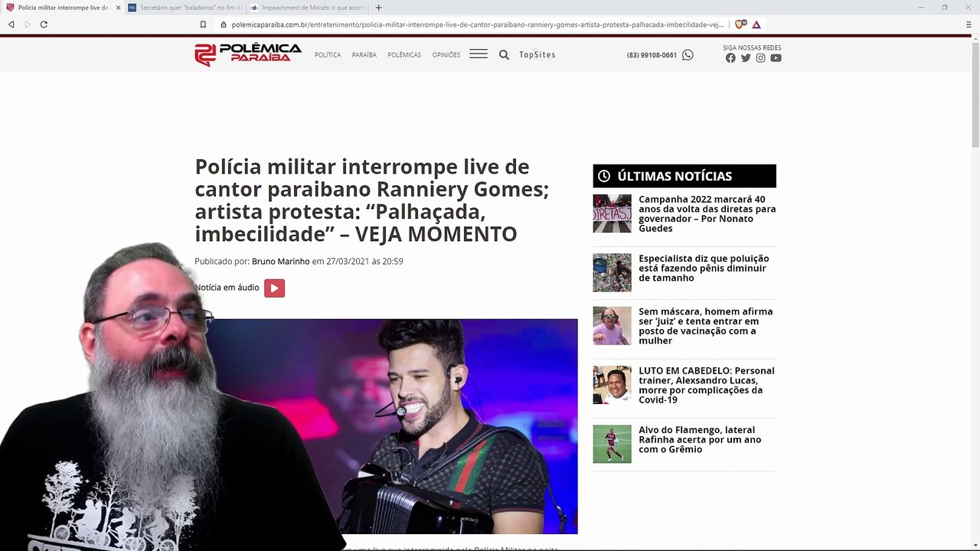980x551 pixels.
Task: Click the SIGA NOSSAS REDES label
Action: pyautogui.click(x=752, y=47)
